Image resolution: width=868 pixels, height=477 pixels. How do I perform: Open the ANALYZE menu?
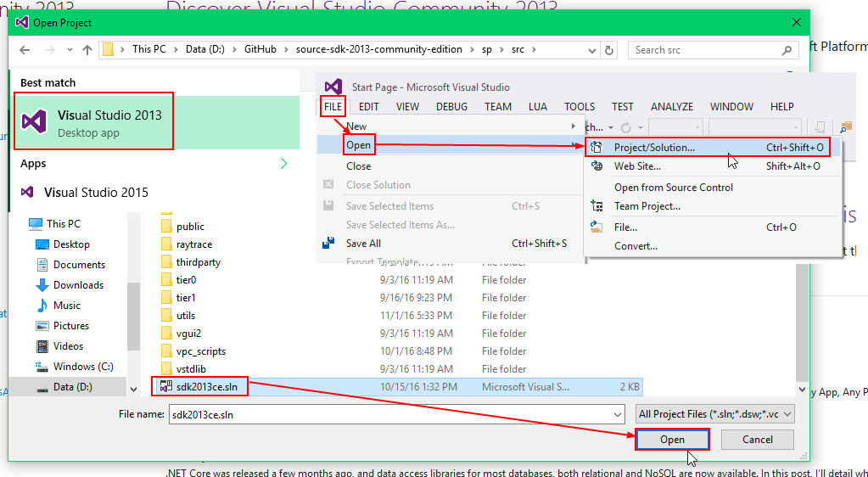tap(671, 106)
